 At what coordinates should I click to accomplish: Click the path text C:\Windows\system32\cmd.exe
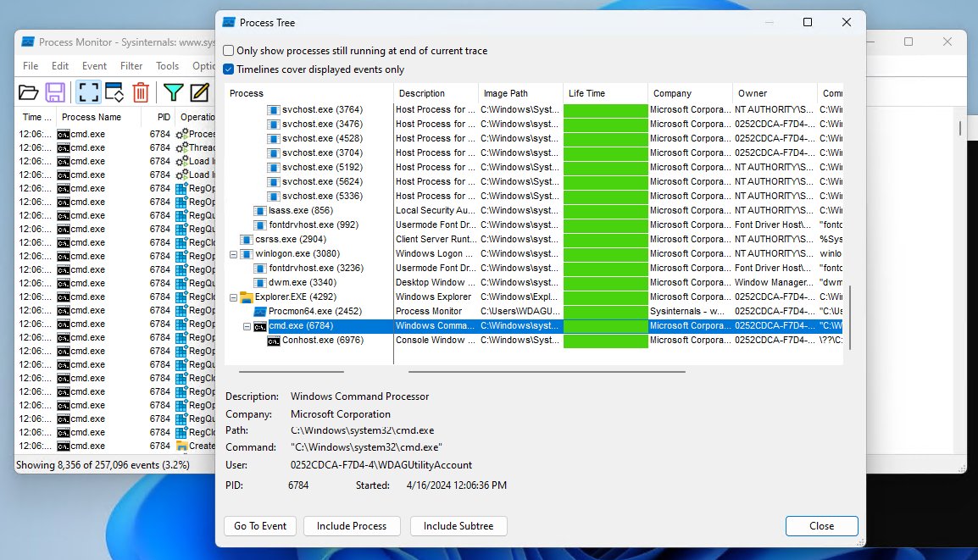click(363, 431)
